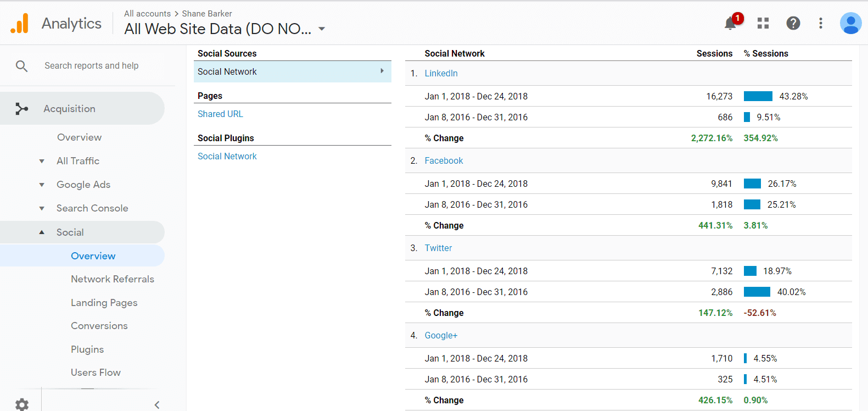Image resolution: width=868 pixels, height=411 pixels.
Task: Collapse the Social section
Action: click(x=42, y=232)
